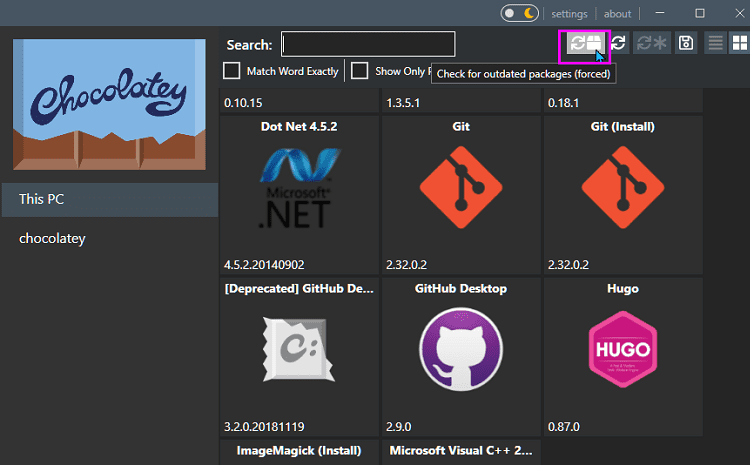Image resolution: width=750 pixels, height=465 pixels.
Task: Open the Dot Net 4.5.2 package tile
Action: [299, 195]
